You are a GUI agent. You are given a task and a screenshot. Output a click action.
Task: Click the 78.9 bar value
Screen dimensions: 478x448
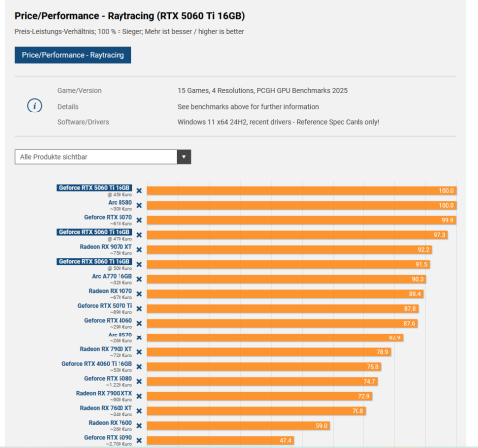pos(382,352)
